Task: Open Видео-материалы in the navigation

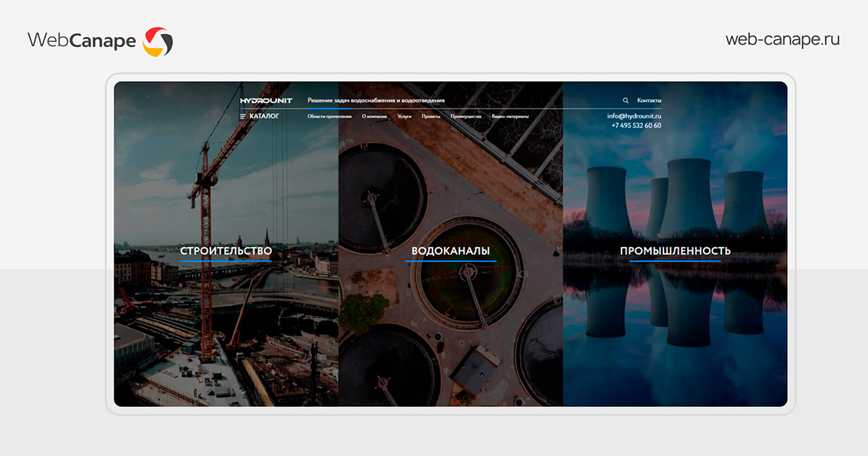Action: click(510, 117)
